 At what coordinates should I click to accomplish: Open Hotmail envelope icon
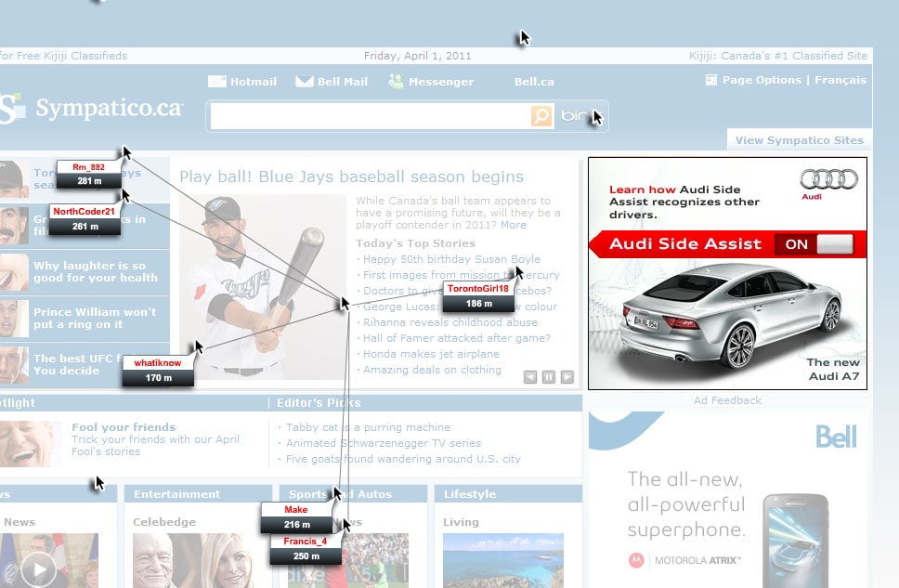(x=216, y=82)
